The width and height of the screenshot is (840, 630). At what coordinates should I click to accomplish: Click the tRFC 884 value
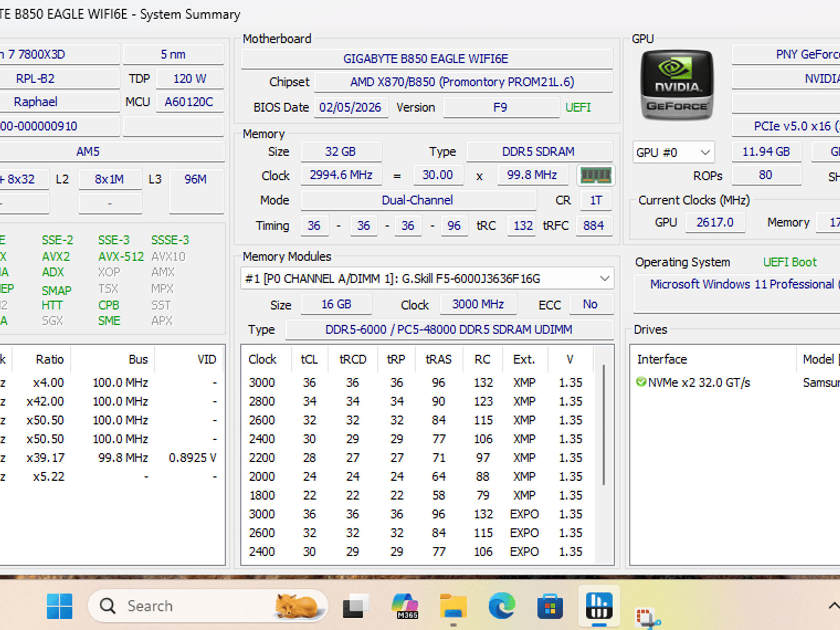[x=593, y=225]
